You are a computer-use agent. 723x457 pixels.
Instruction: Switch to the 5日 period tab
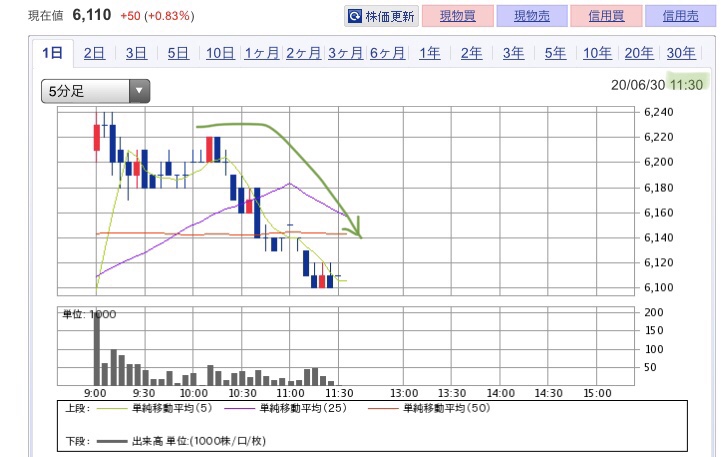click(178, 53)
